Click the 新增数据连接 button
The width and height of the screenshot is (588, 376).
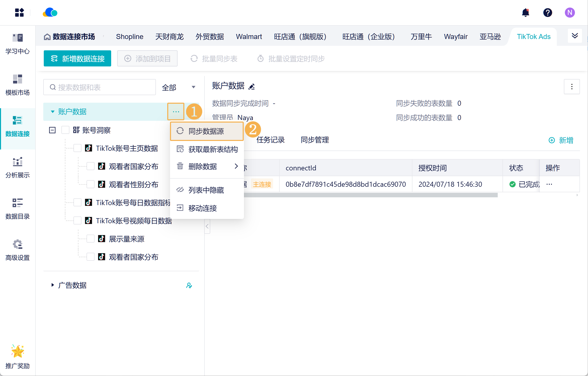pyautogui.click(x=77, y=59)
